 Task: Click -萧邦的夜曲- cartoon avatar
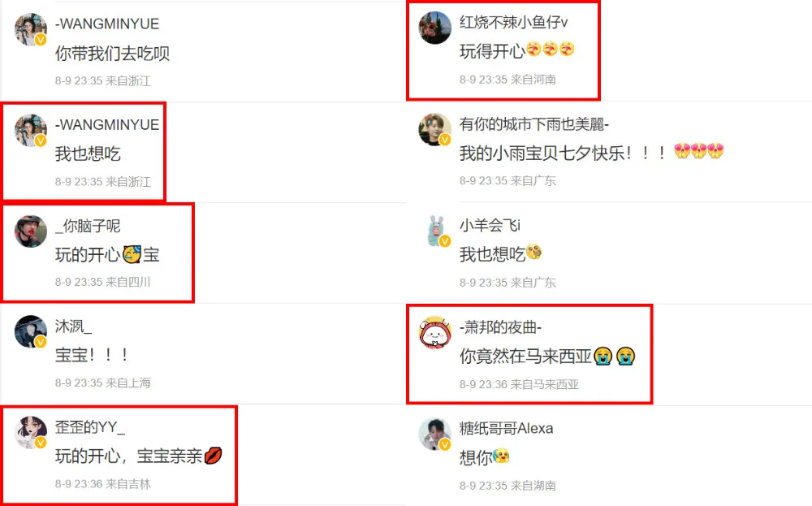[x=435, y=332]
